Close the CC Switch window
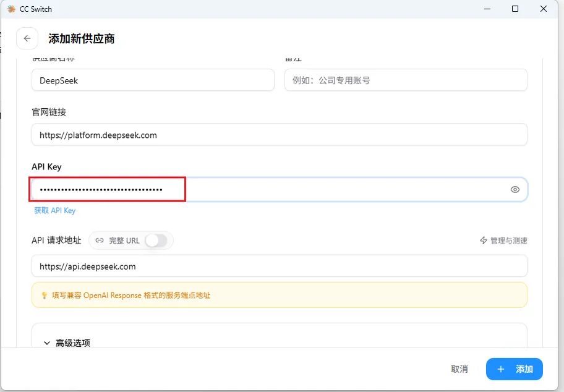Screen dimensions: 564x392 [x=543, y=9]
